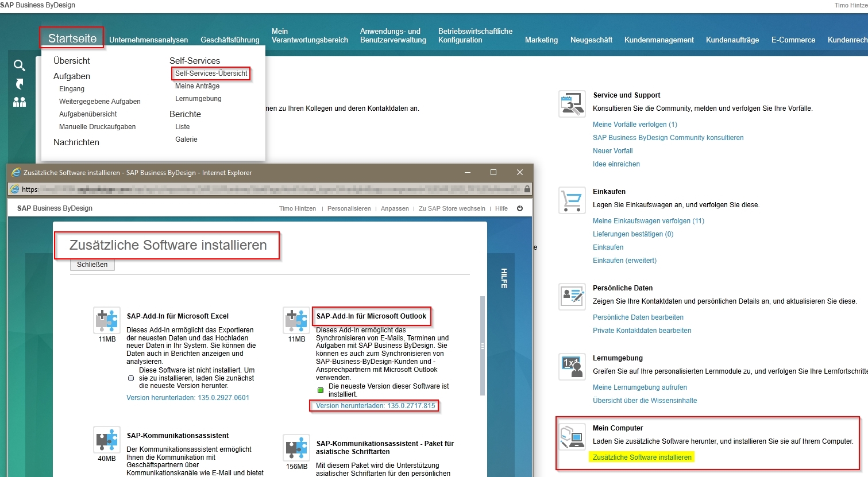This screenshot has height=477, width=868.
Task: Click Zusätzliche Software installieren link
Action: coord(642,457)
